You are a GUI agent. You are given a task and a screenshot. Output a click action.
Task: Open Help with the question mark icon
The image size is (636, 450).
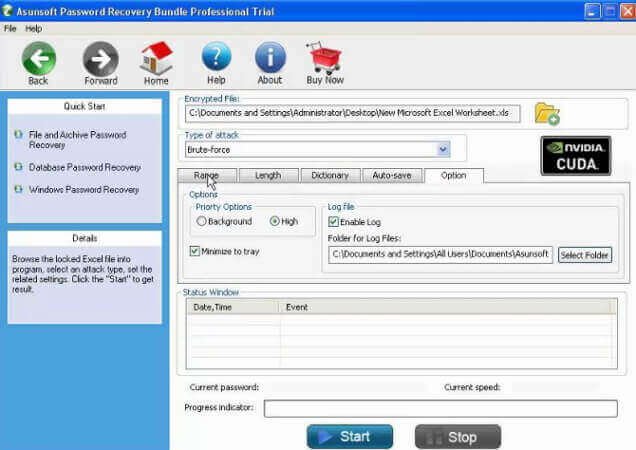(x=216, y=58)
